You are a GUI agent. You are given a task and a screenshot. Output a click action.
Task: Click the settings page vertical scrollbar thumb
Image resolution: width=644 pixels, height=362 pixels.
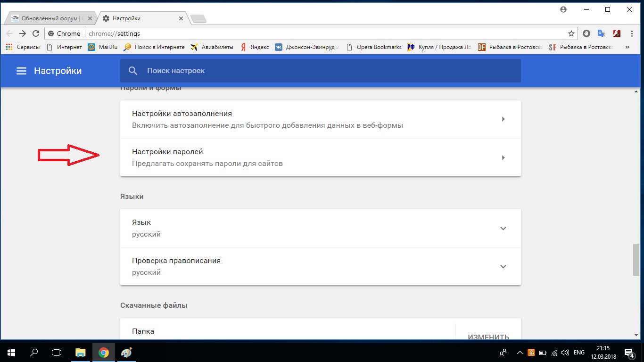pyautogui.click(x=636, y=259)
